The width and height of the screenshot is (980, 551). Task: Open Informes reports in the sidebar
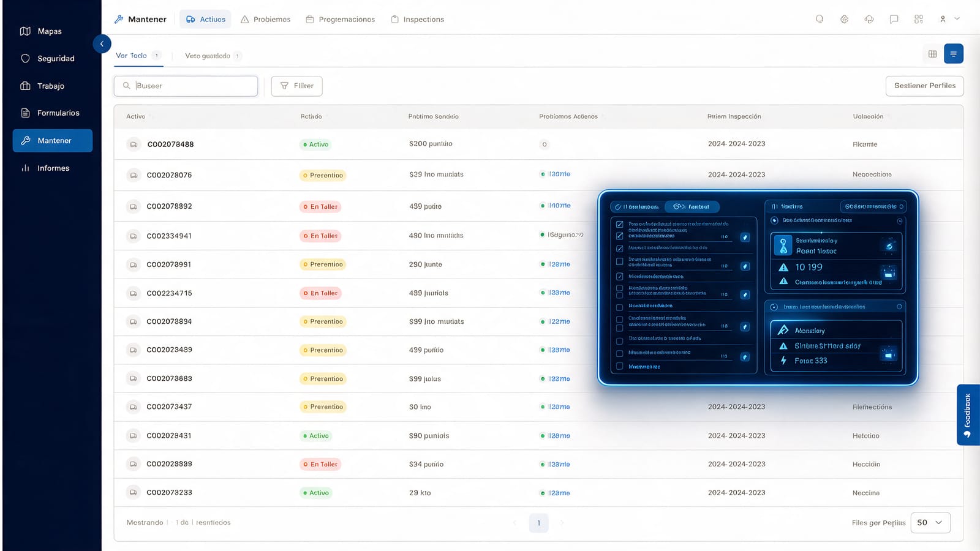point(45,168)
